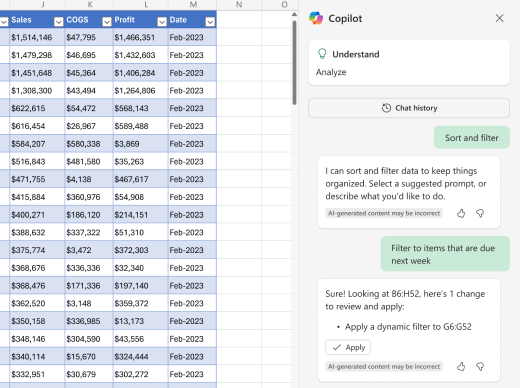This screenshot has width=520, height=388.
Task: Select the Date header cell
Action: (x=192, y=20)
